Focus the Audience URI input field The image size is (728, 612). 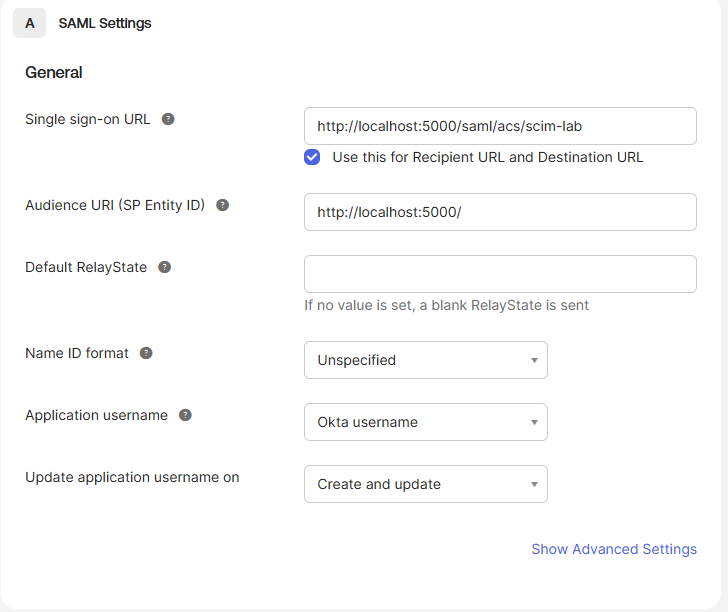(x=500, y=212)
